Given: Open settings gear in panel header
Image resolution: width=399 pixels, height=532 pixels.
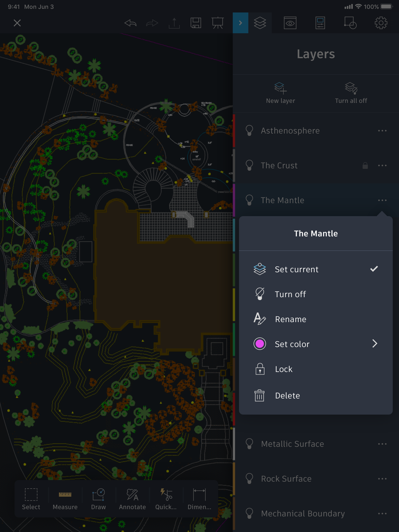Looking at the screenshot, I should click(381, 23).
